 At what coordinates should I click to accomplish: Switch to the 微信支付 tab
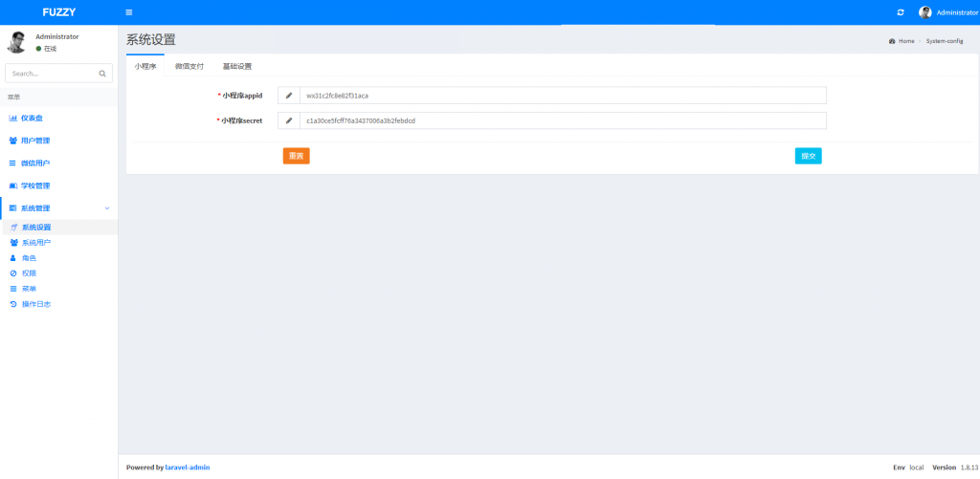(189, 67)
